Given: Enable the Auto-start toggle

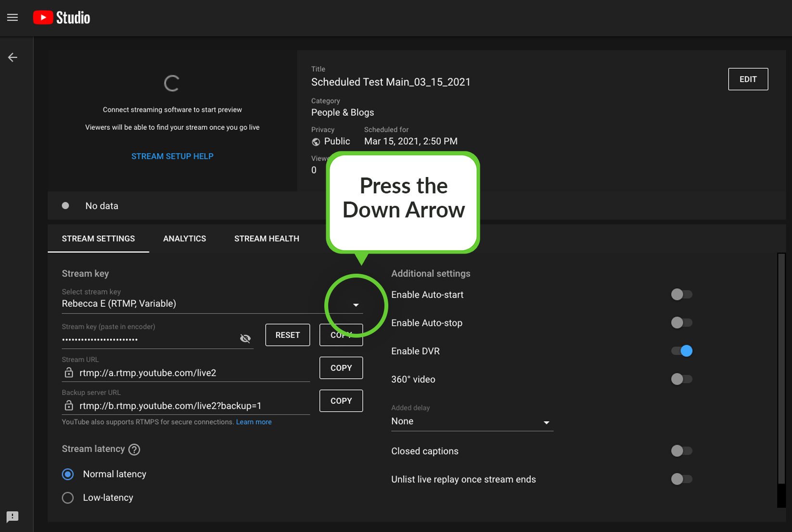Looking at the screenshot, I should 681,294.
